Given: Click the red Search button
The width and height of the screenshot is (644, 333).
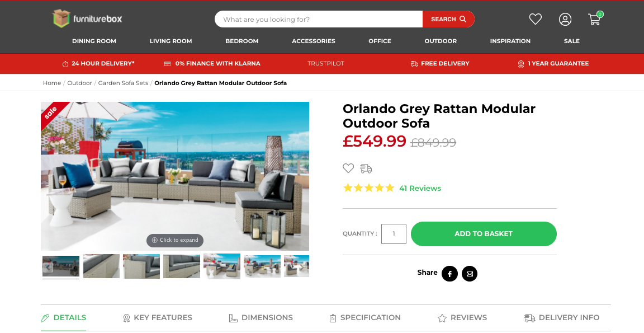Looking at the screenshot, I should [448, 20].
